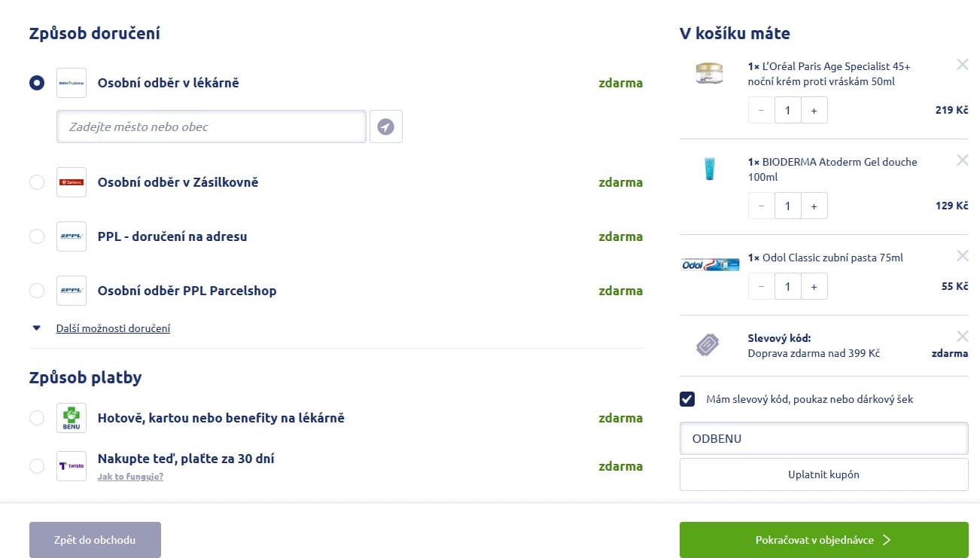This screenshot has height=558, width=980.
Task: Remove Odol Classic toothpaste from the cart
Action: pyautogui.click(x=962, y=256)
